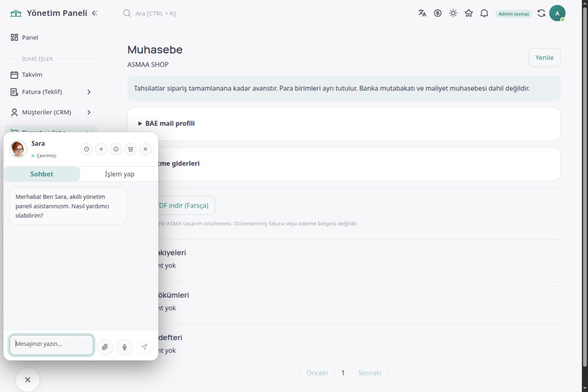Open the language translation menu

(422, 13)
